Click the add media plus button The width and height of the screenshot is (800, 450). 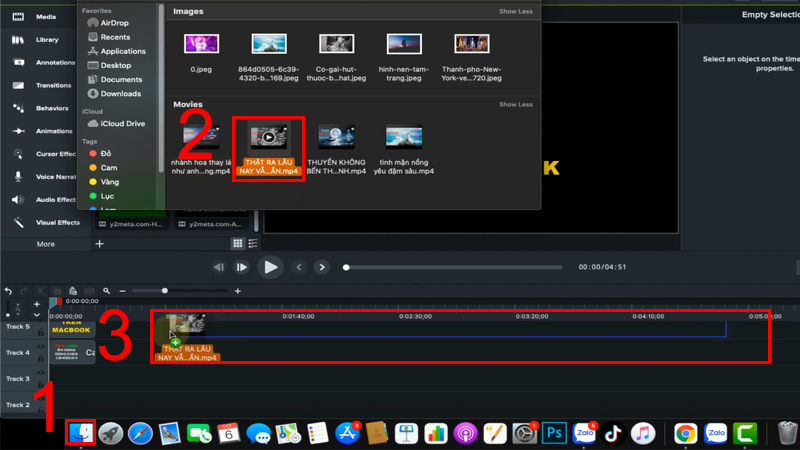pyautogui.click(x=99, y=244)
